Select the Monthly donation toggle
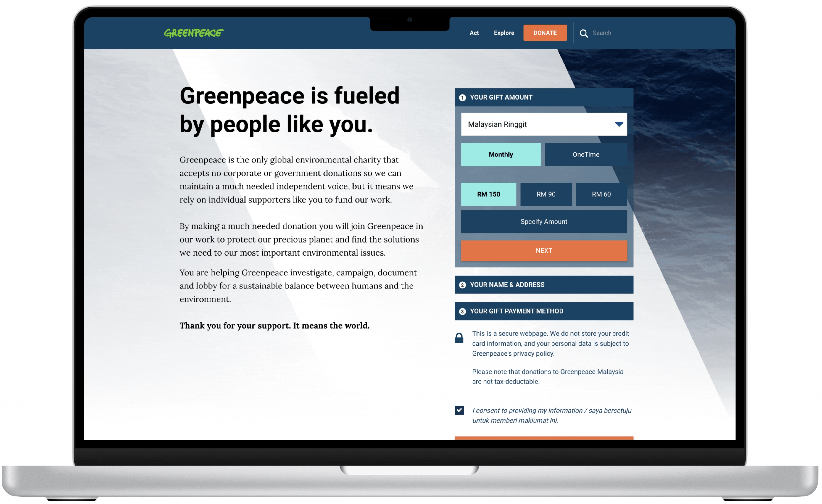 pos(500,154)
